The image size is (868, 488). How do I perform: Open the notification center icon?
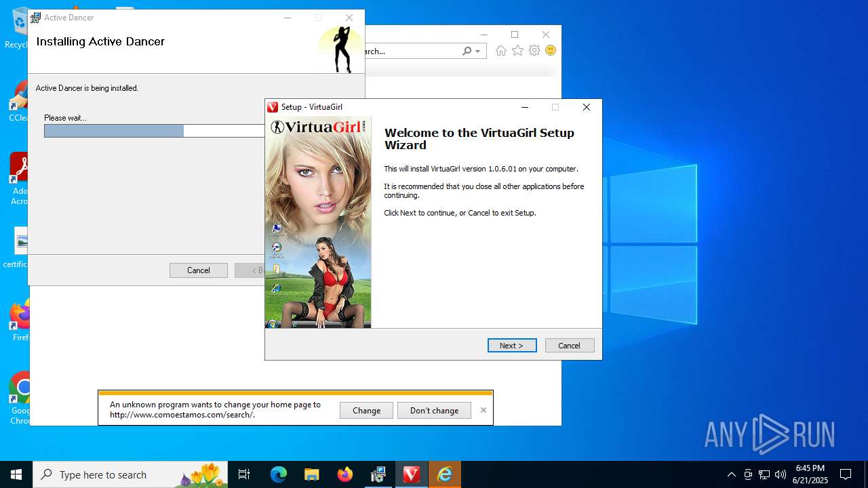[846, 474]
